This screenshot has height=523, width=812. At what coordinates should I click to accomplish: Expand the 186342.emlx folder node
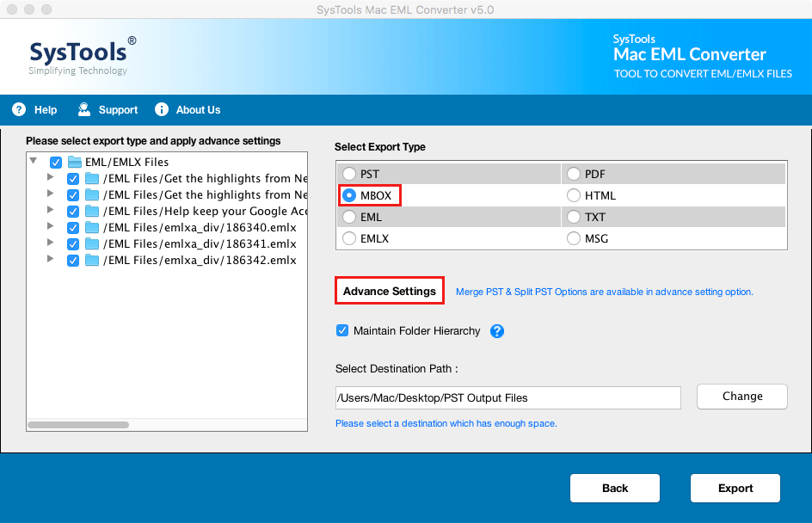pyautogui.click(x=50, y=258)
